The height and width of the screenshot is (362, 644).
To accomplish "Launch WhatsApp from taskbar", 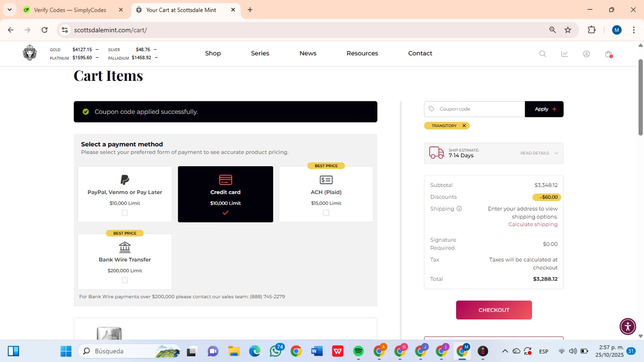I will [276, 351].
